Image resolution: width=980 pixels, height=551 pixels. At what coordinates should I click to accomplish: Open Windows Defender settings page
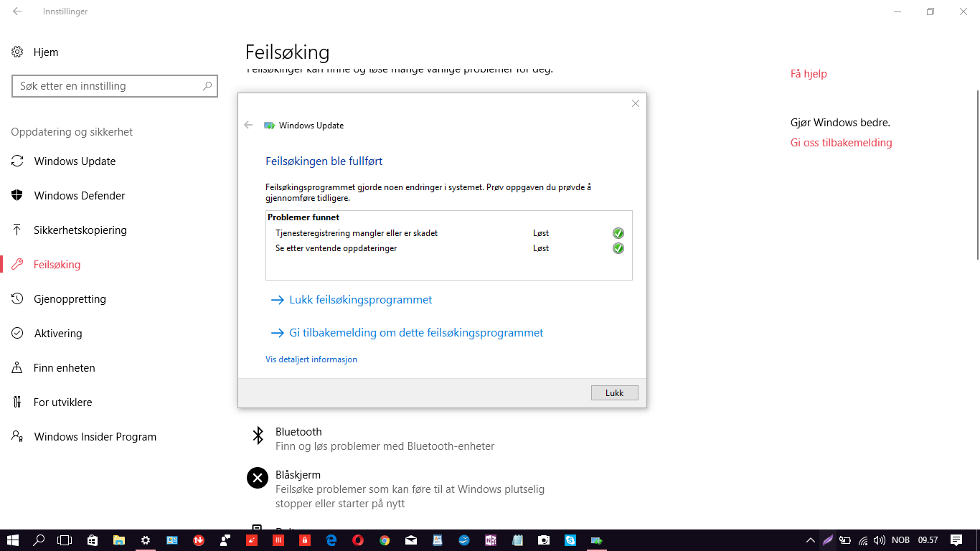[80, 196]
